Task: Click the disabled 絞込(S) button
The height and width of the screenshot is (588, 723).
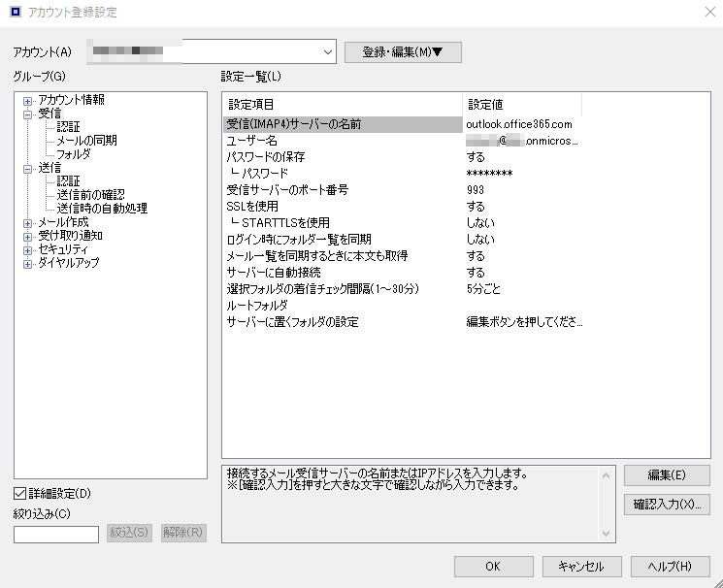Action: tap(129, 533)
